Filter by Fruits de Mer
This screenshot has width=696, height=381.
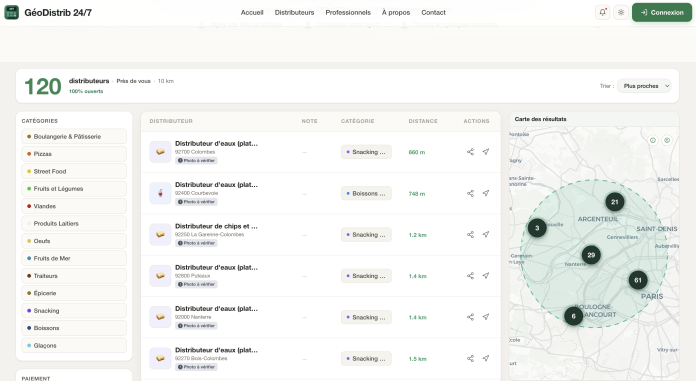[x=74, y=258]
